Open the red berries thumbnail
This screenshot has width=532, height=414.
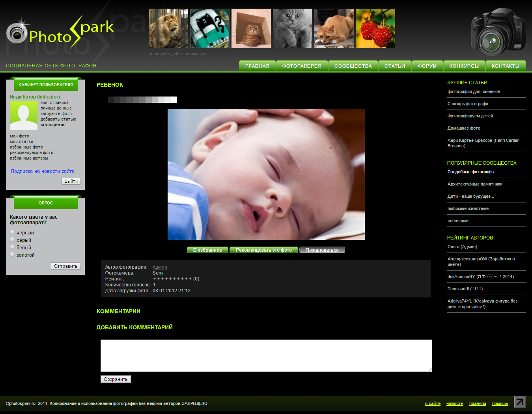point(375,28)
